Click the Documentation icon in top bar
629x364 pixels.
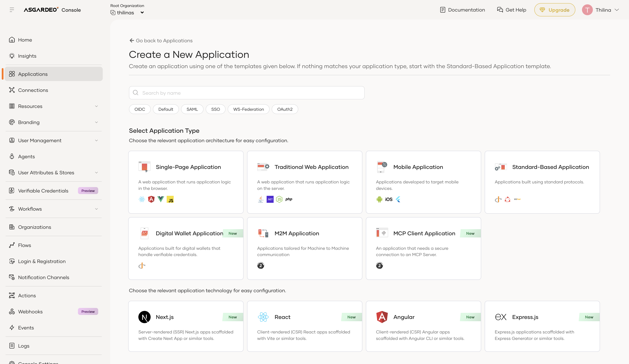tap(443, 10)
